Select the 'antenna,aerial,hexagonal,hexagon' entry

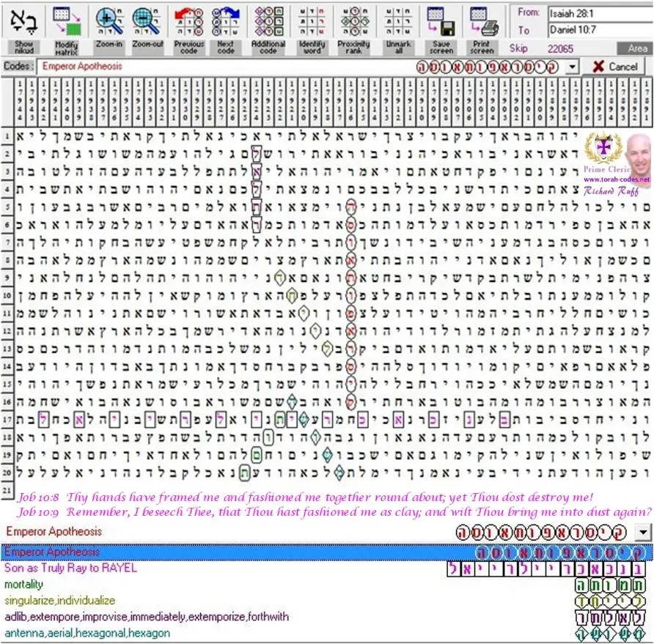click(x=326, y=633)
